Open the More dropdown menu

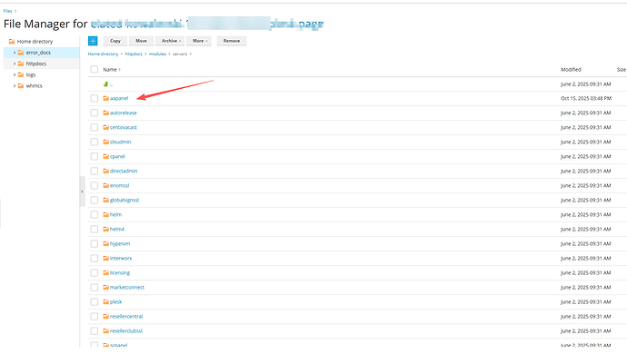coord(201,41)
